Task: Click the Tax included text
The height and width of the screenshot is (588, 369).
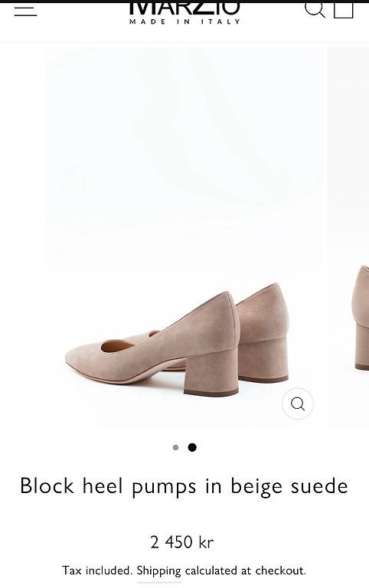Action: coord(97,570)
